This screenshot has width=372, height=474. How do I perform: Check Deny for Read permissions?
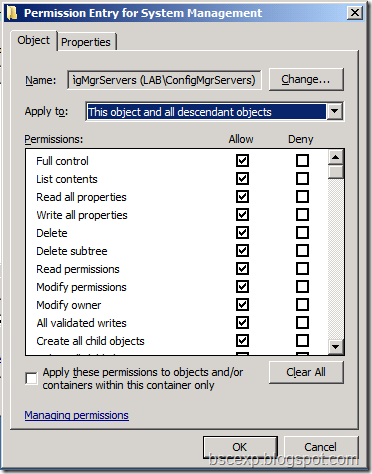click(x=302, y=269)
